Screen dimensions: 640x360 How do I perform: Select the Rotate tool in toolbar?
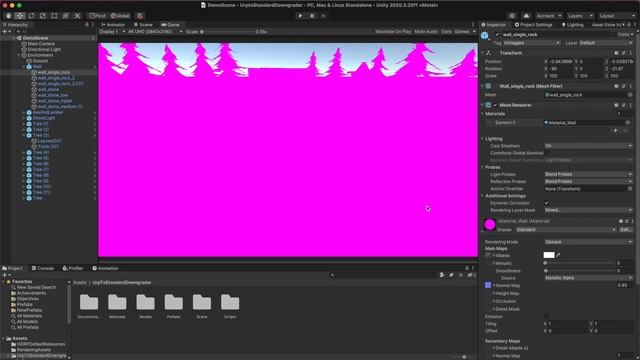pos(31,16)
